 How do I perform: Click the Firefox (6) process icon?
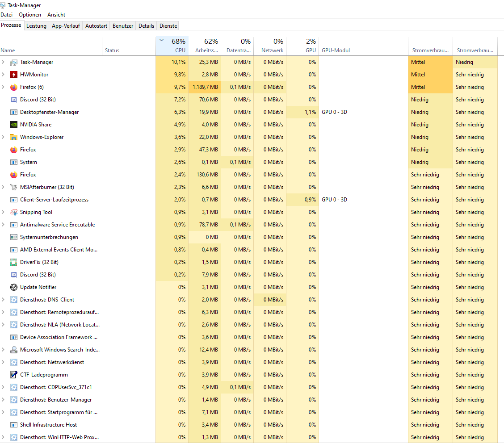(13, 88)
